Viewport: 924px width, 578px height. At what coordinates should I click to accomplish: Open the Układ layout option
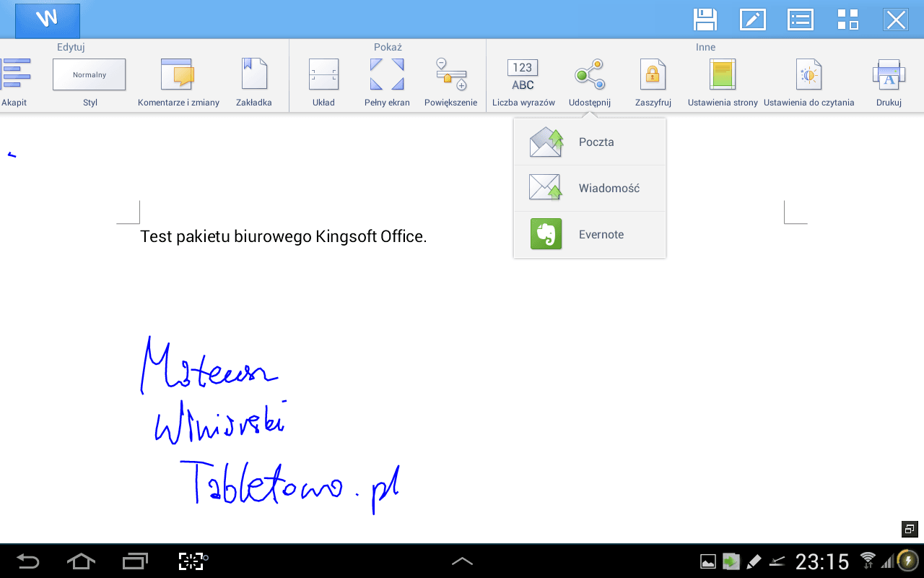pyautogui.click(x=323, y=82)
